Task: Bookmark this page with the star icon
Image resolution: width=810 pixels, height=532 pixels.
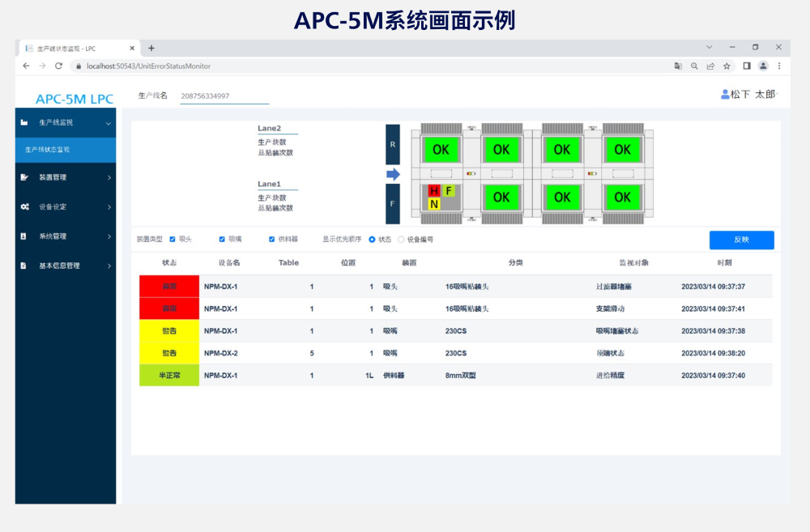Action: (x=727, y=66)
